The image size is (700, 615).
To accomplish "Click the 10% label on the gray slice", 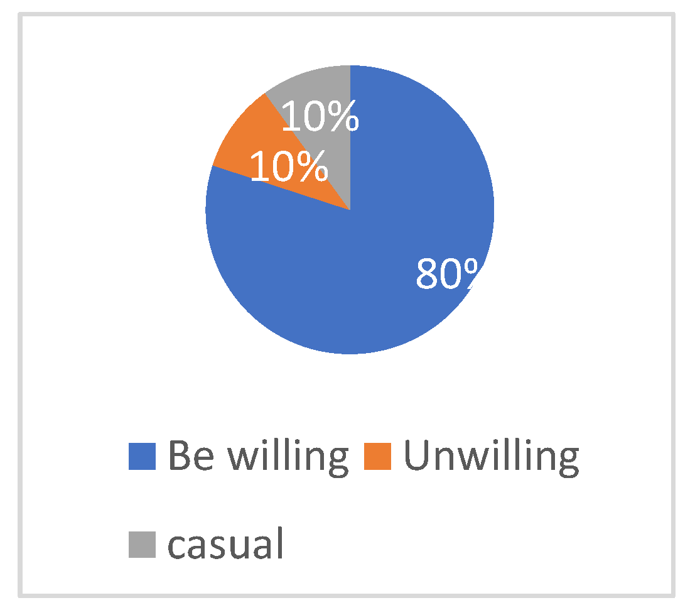I will pyautogui.click(x=320, y=117).
